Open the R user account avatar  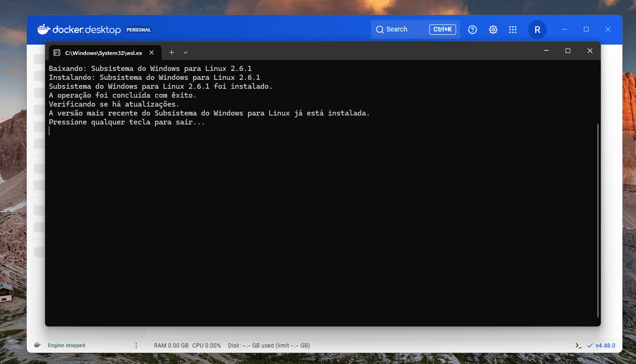pos(537,30)
